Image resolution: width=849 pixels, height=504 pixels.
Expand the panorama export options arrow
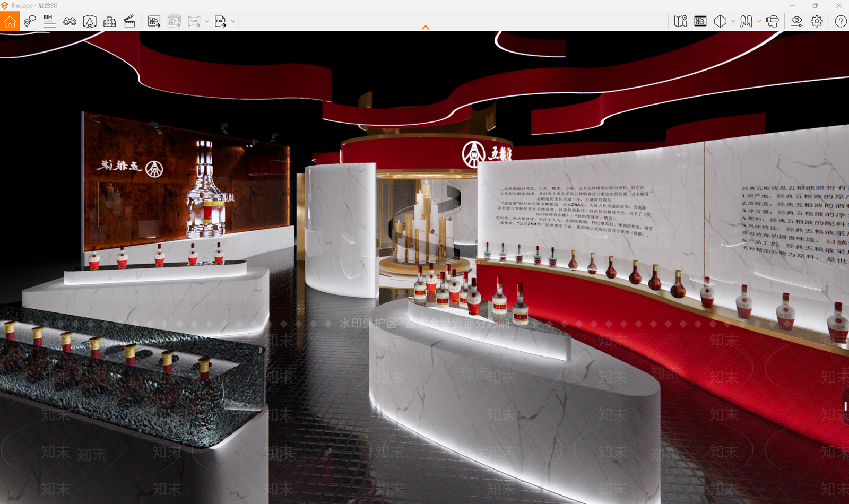click(x=207, y=21)
